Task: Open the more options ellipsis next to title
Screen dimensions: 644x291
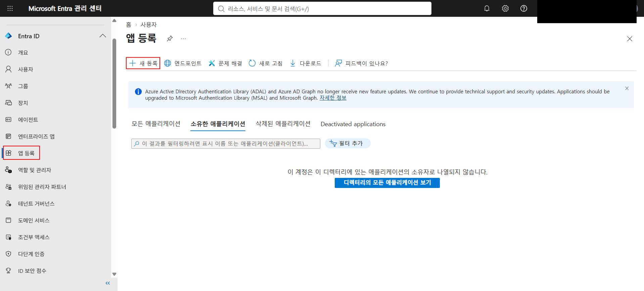Action: point(183,39)
